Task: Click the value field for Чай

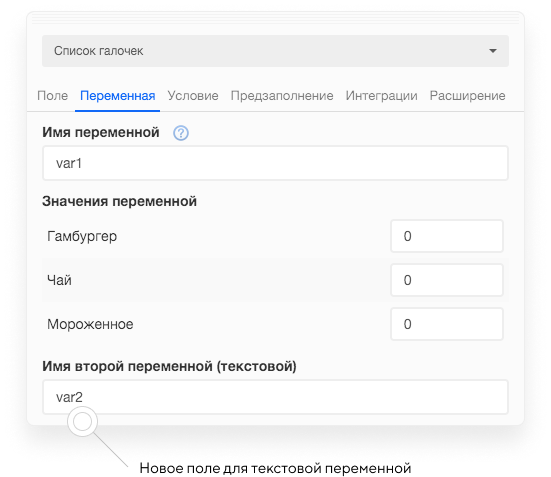Action: click(447, 280)
